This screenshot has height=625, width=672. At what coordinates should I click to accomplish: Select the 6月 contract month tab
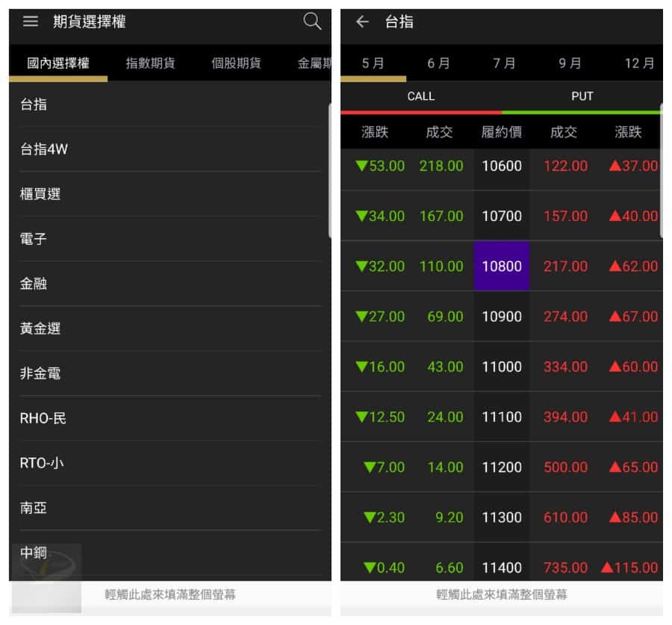click(x=439, y=63)
